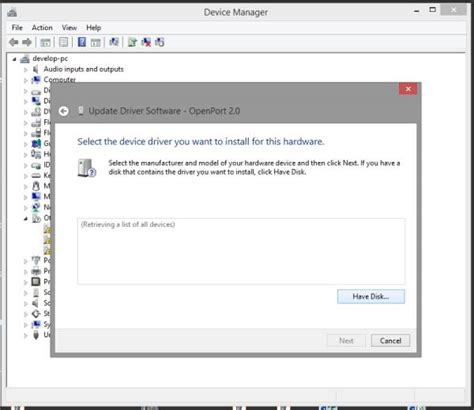The image size is (474, 410).
Task: Click the green Update Driver Software toolbar icon
Action: tap(132, 42)
